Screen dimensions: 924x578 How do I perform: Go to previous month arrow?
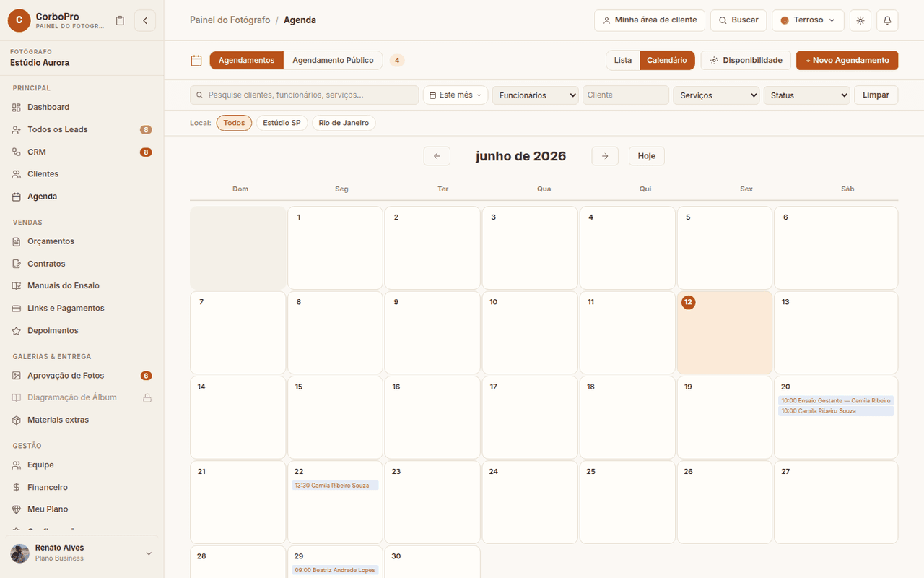point(437,156)
